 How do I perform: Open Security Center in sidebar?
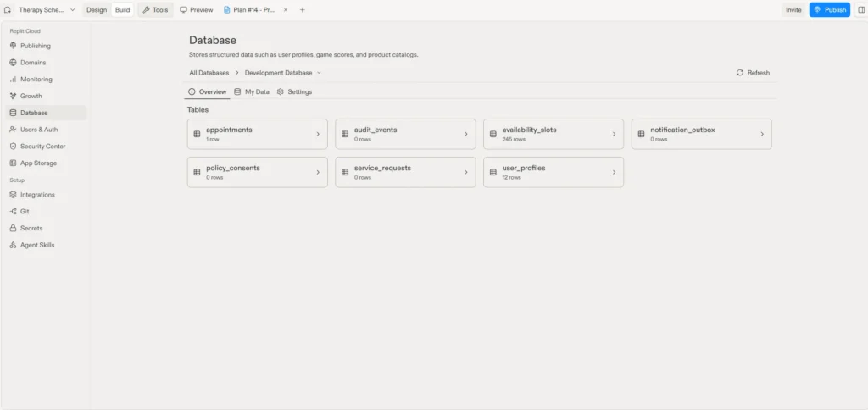pyautogui.click(x=46, y=146)
